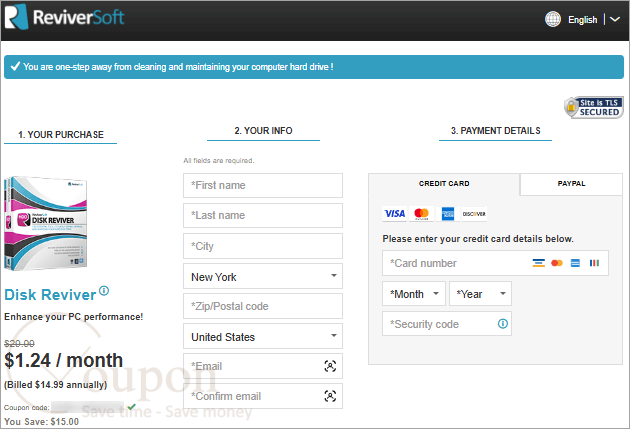Click the info icon next to Disk Reviver
The image size is (630, 429).
104,290
